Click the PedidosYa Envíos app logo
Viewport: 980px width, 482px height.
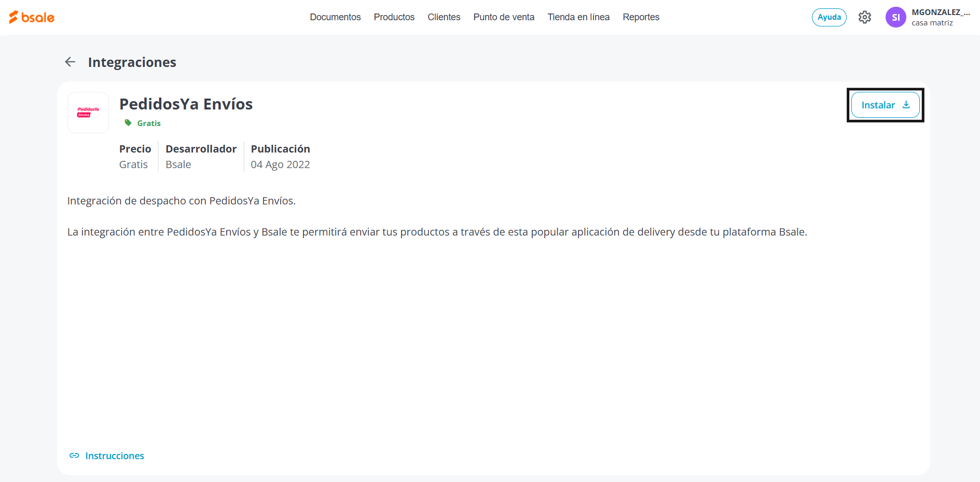(x=88, y=113)
